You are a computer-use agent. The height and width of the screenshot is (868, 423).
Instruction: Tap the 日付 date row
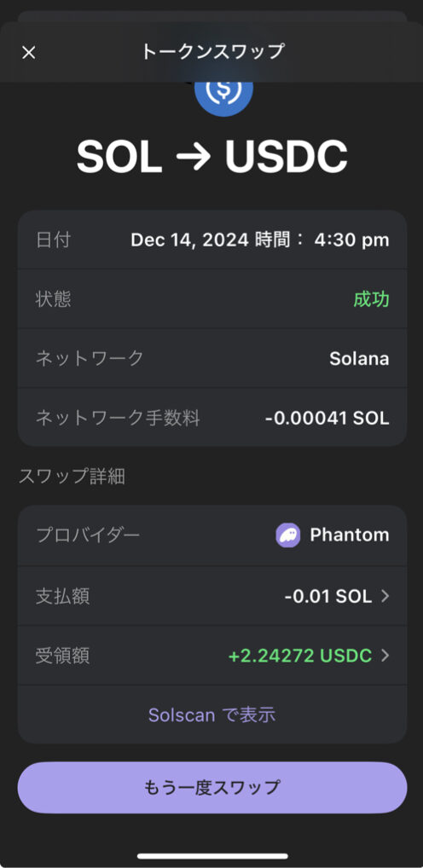pos(212,240)
